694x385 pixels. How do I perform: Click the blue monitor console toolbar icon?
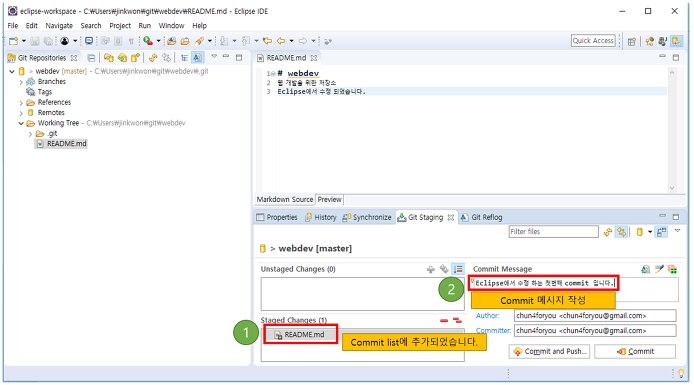pyautogui.click(x=89, y=41)
